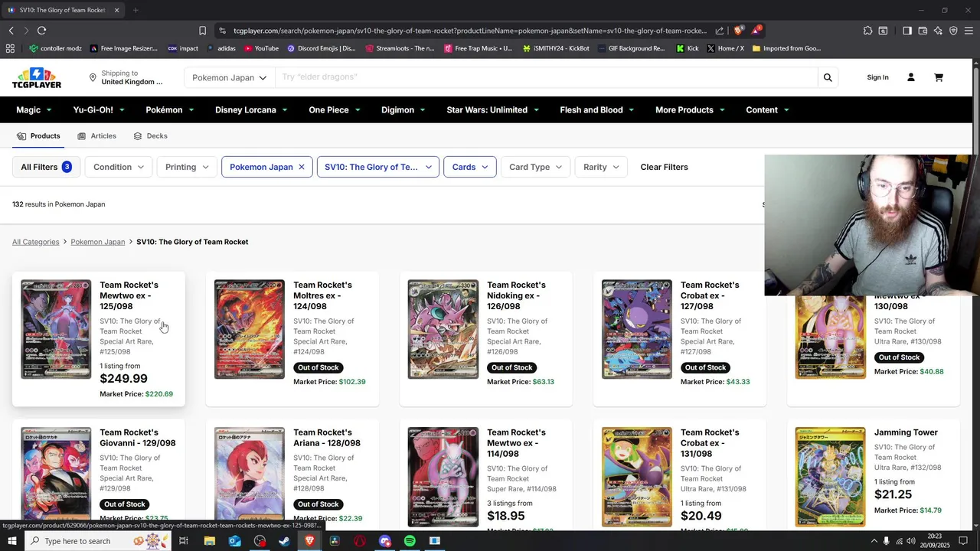Viewport: 980px width, 551px height.
Task: Open More Products menu
Action: click(x=691, y=110)
